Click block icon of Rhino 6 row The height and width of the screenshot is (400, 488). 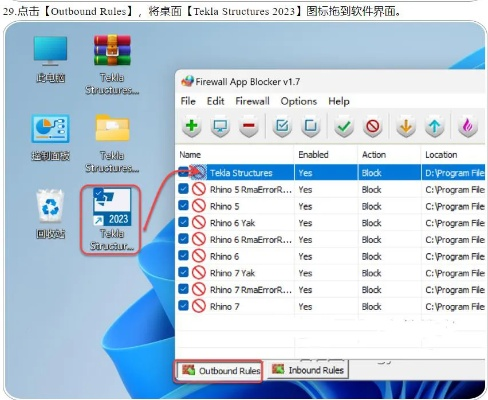(199, 256)
